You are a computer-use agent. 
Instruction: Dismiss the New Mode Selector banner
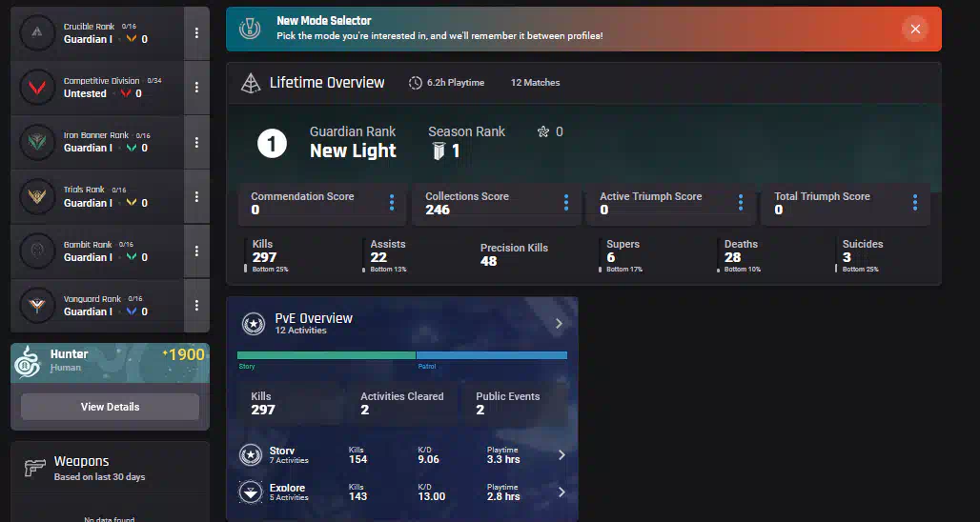(915, 29)
